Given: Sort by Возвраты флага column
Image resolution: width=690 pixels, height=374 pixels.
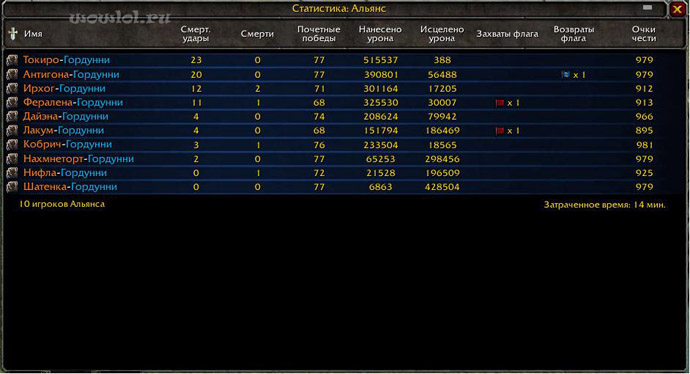Looking at the screenshot, I should [x=573, y=34].
